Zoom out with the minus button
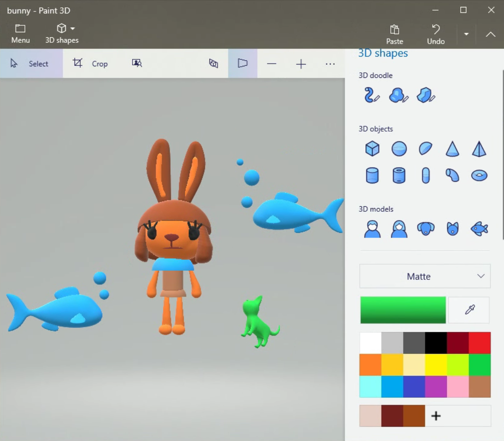This screenshot has height=441, width=504. click(272, 64)
